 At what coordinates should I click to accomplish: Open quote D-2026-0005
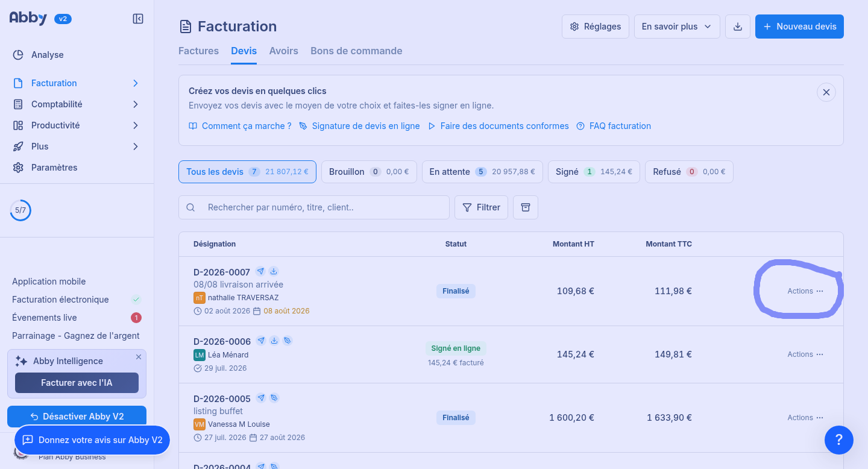222,399
